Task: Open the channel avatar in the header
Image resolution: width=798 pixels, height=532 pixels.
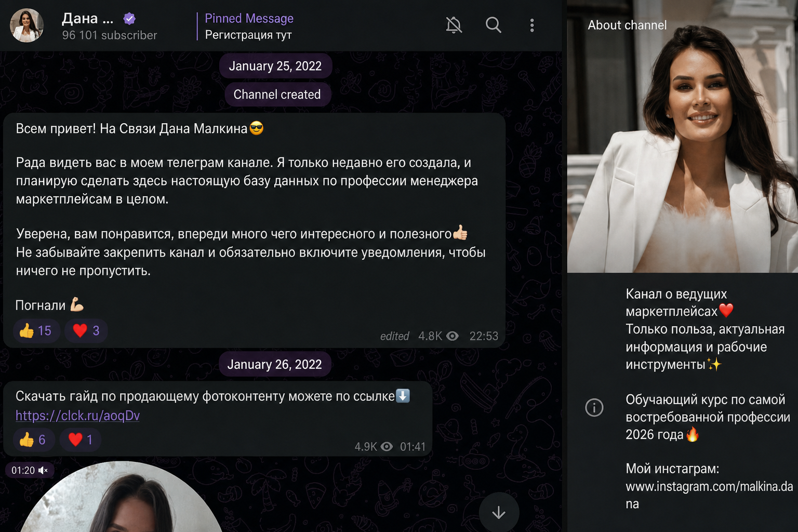Action: [26, 25]
